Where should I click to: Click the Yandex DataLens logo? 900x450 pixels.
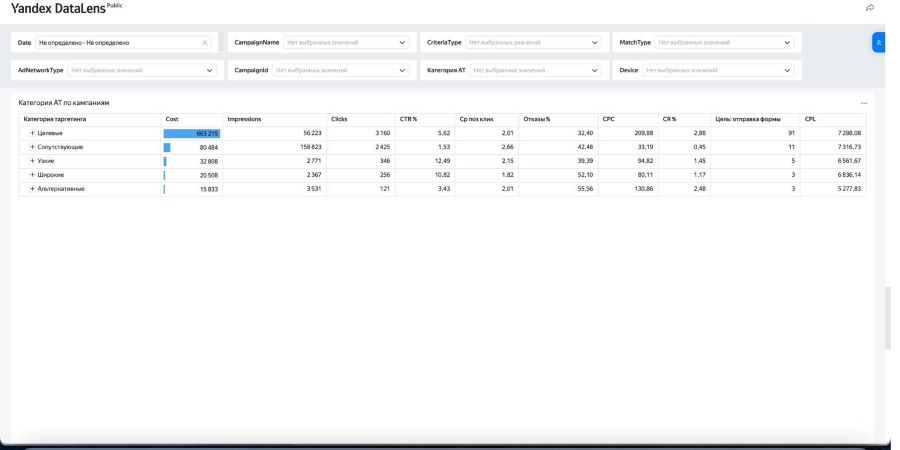point(66,7)
